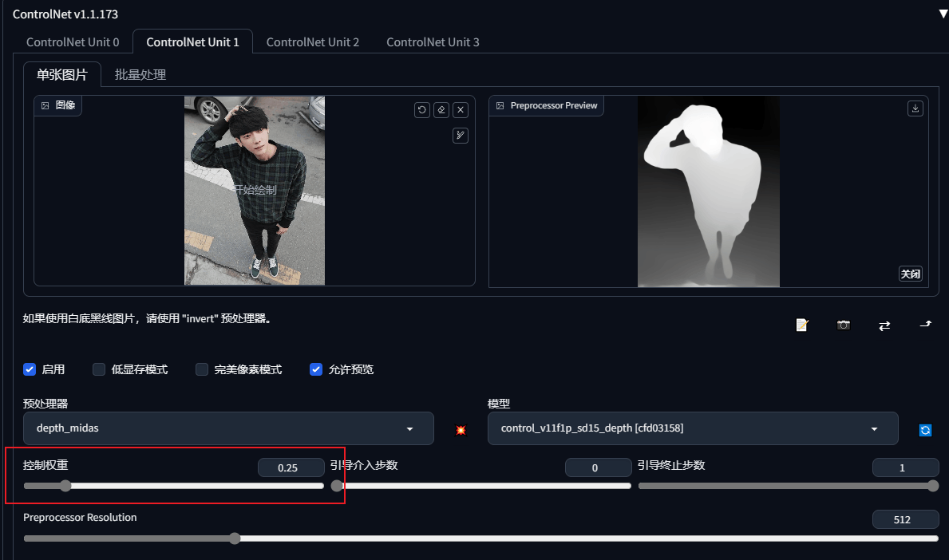Viewport: 949px width, 560px height.
Task: Expand the control_v11f1p_sd15_depth model dropdown
Action: click(692, 428)
